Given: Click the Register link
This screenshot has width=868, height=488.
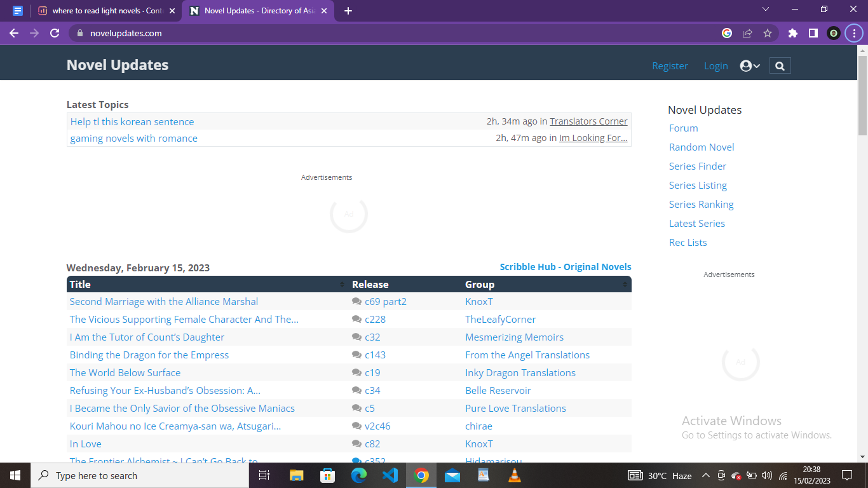Looking at the screenshot, I should 670,65.
